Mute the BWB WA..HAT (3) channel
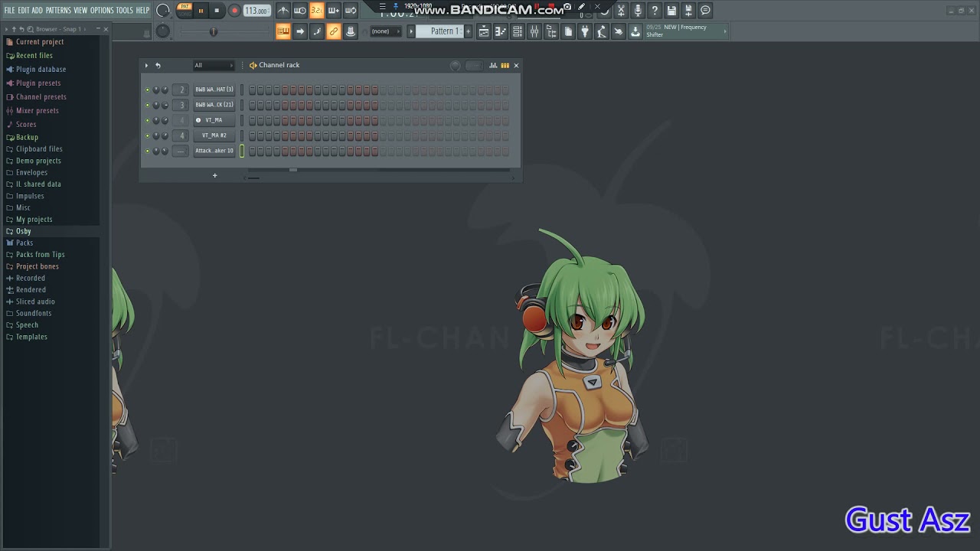980x551 pixels. click(147, 90)
